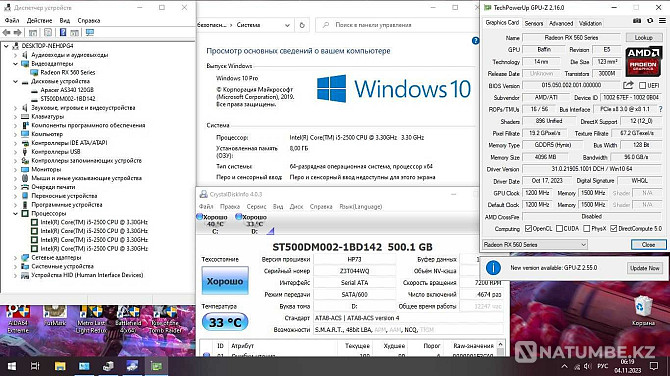The width and height of the screenshot is (670, 376).
Task: Collapse the DESKTOP-NEH0PG4 root node
Action: point(6,46)
